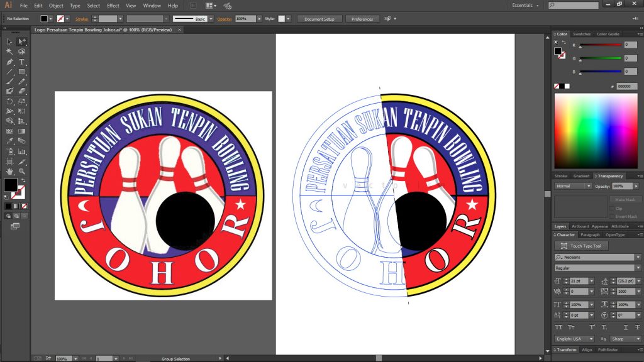This screenshot has height=362, width=644.
Task: Select the Magic Wand tool
Action: tap(9, 52)
